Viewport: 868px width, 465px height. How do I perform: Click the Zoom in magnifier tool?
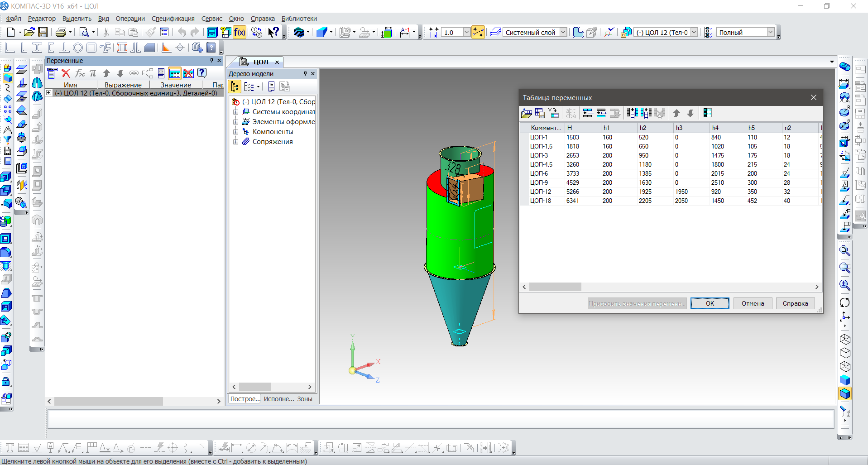[844, 285]
